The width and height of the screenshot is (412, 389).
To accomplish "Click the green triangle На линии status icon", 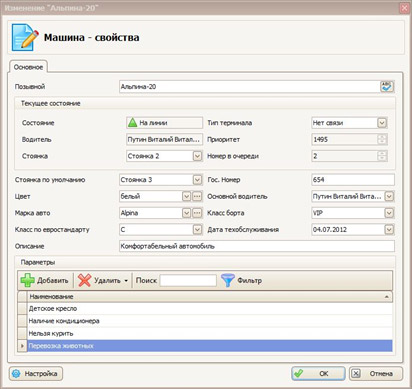I will 132,123.
